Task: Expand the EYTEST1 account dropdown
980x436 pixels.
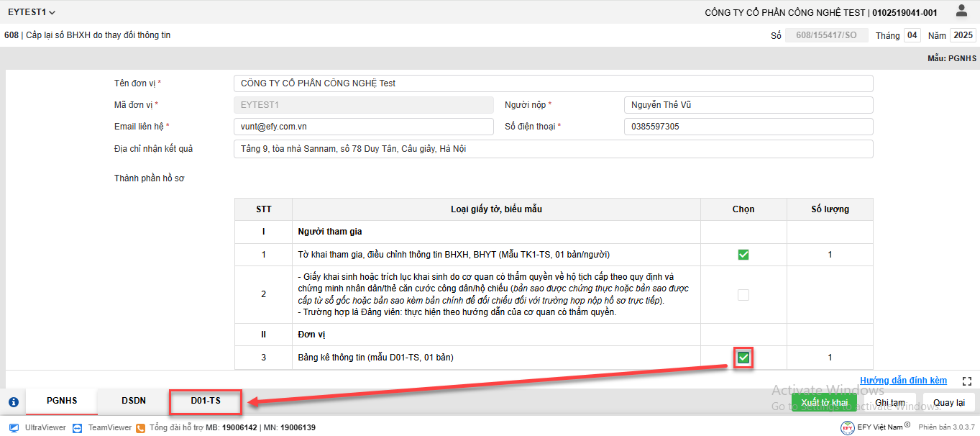Action: tap(32, 12)
